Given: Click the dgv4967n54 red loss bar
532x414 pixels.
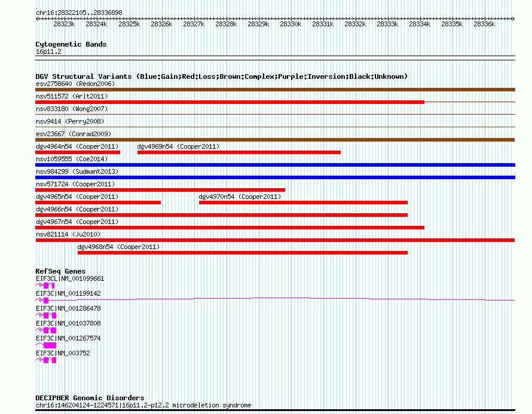Looking at the screenshot, I should (x=230, y=228).
